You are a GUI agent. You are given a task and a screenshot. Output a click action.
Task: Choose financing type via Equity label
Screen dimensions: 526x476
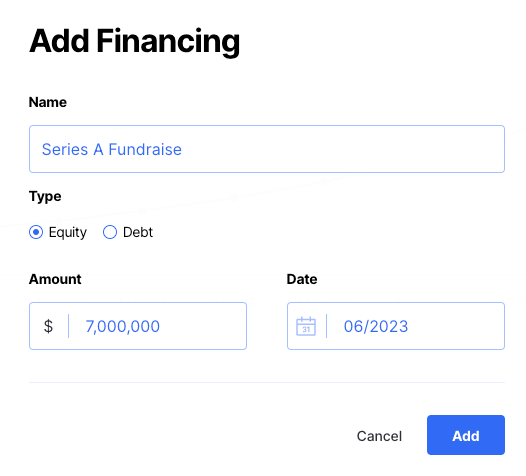(x=67, y=232)
